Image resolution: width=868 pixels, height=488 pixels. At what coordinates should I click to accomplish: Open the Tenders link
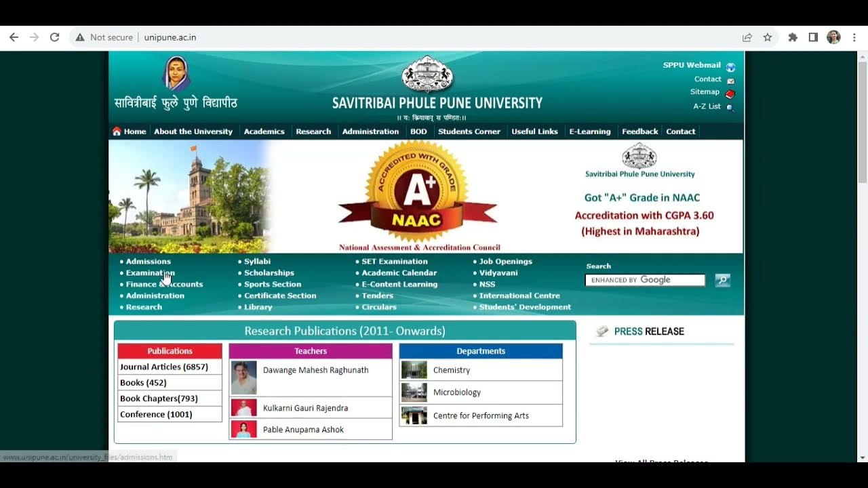378,296
